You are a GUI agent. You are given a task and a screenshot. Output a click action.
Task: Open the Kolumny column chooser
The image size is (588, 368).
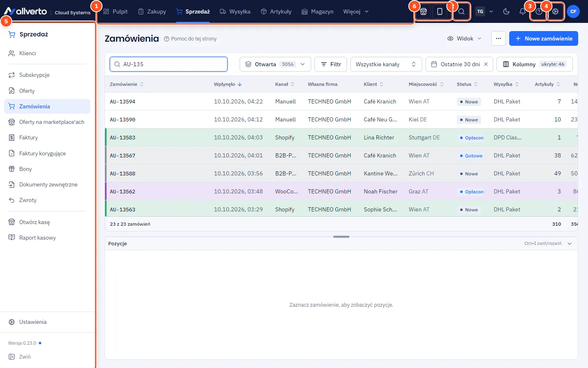535,64
